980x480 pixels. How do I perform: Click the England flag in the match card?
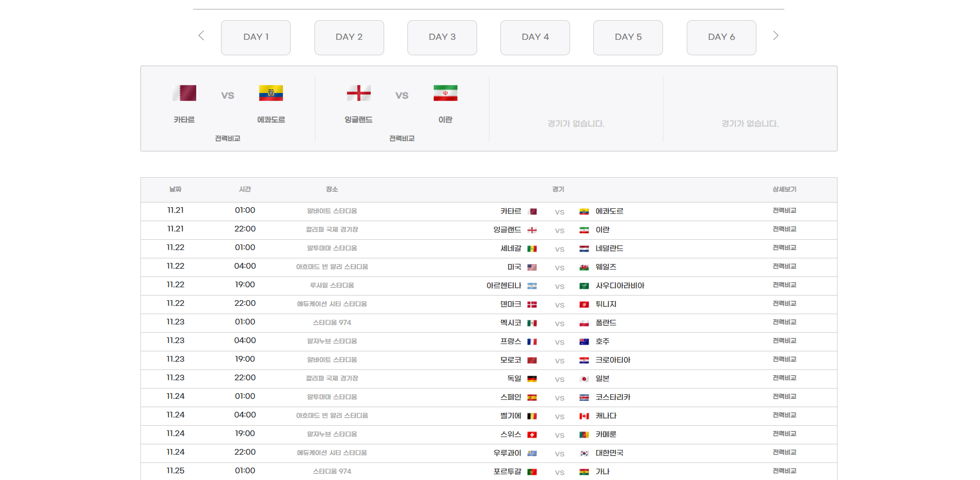tap(359, 93)
